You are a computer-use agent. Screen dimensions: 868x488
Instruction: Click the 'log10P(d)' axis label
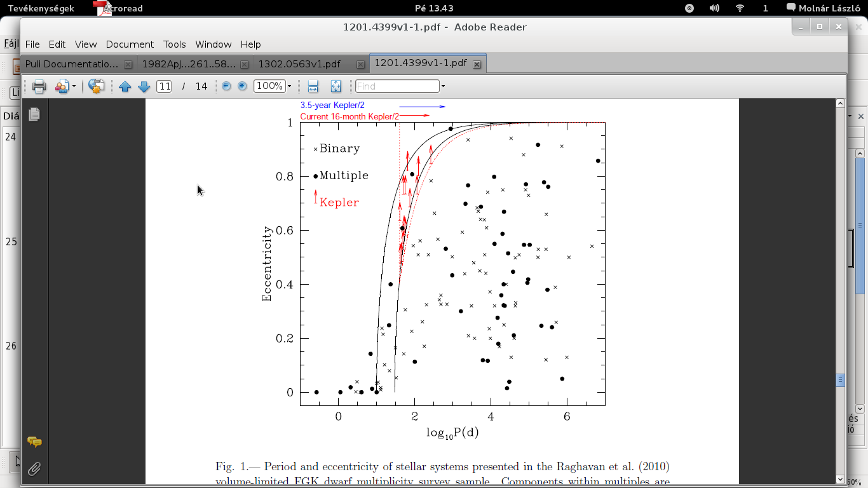pos(452,433)
